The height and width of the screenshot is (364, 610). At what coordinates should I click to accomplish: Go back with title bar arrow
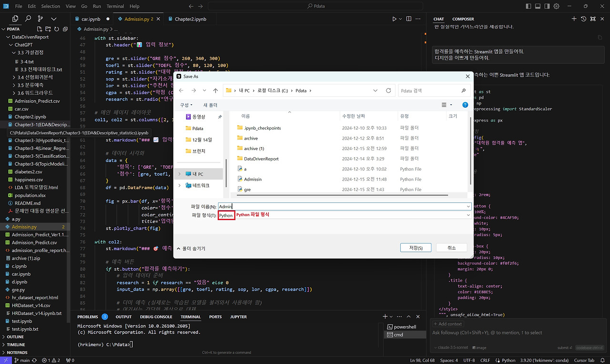tap(191, 6)
